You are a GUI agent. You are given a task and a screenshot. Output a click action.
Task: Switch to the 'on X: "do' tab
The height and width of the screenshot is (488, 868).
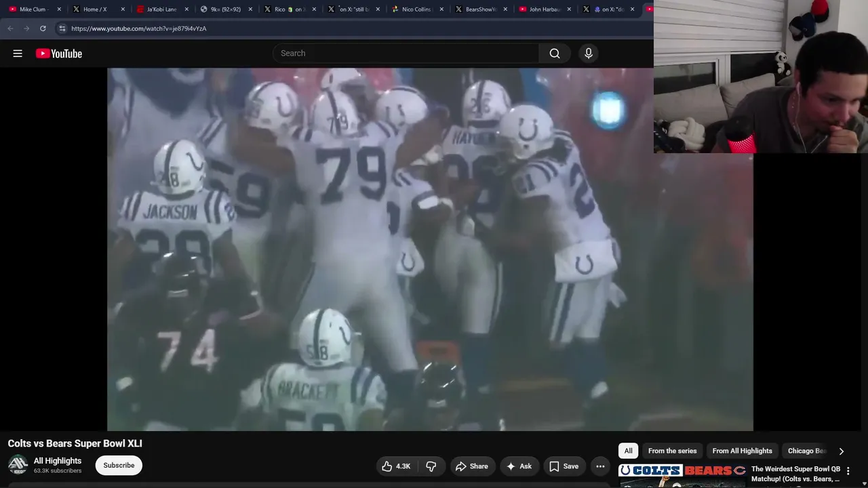(609, 9)
